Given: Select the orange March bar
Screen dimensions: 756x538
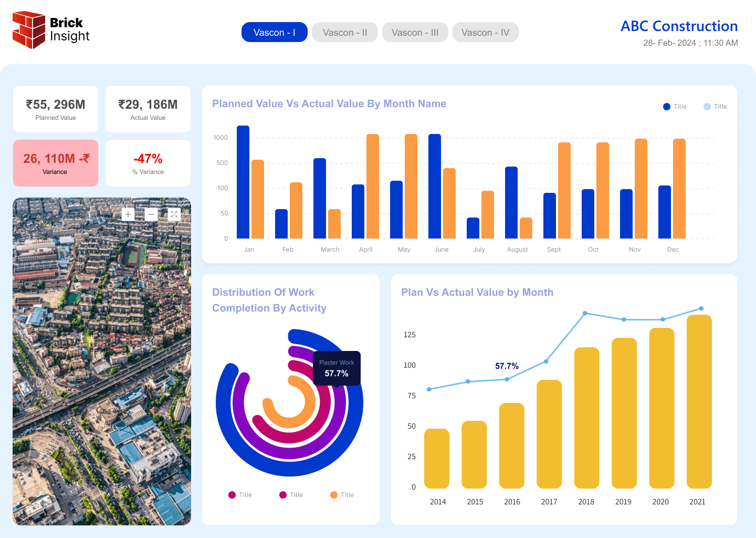Looking at the screenshot, I should click(x=334, y=224).
